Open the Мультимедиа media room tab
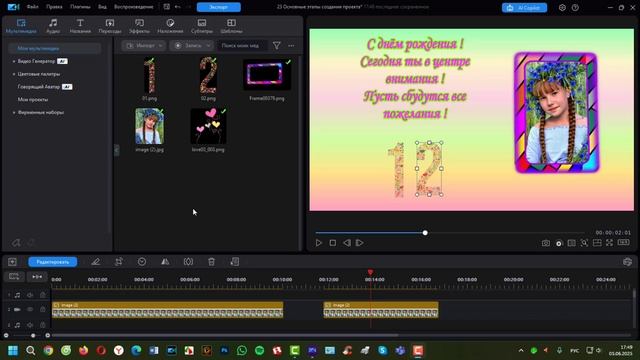 coord(21,26)
